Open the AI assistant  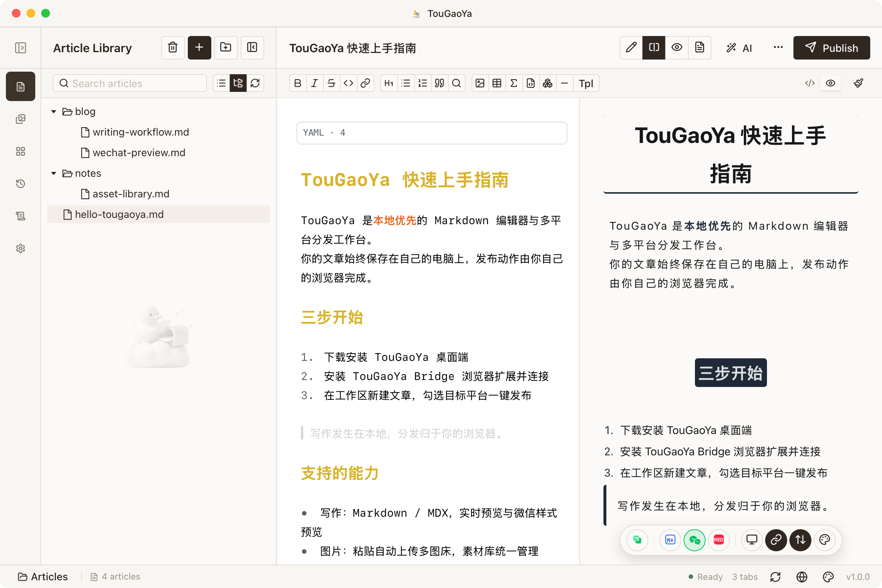point(739,48)
